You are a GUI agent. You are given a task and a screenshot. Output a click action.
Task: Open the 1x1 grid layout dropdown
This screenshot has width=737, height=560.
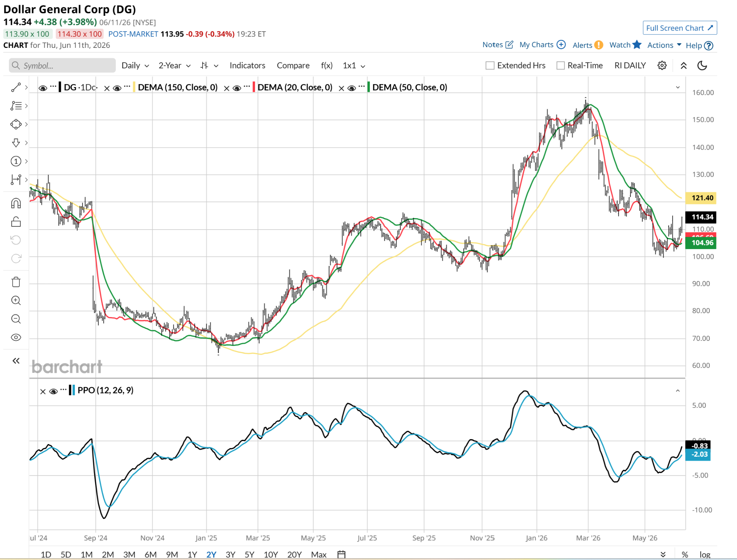pyautogui.click(x=354, y=66)
